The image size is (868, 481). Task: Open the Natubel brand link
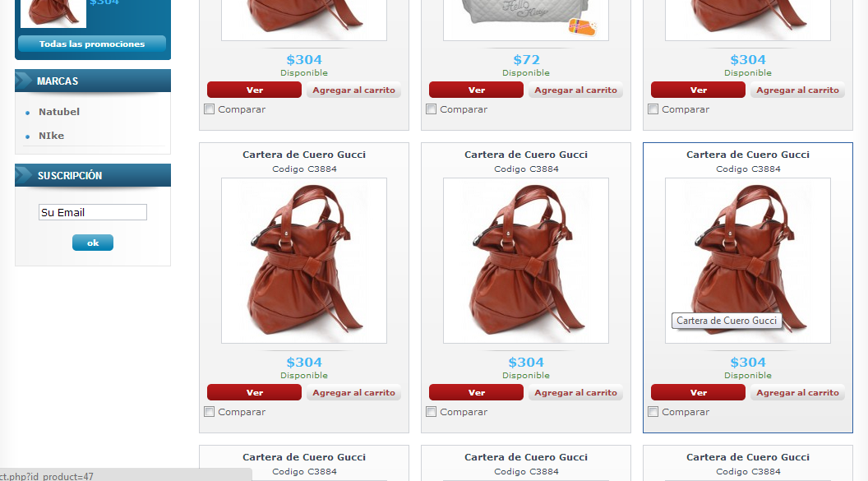(58, 111)
